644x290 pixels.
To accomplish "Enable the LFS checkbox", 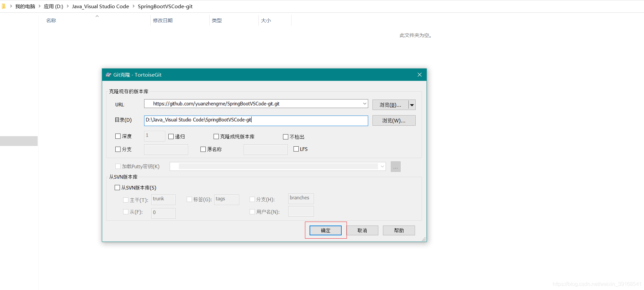I will [296, 149].
